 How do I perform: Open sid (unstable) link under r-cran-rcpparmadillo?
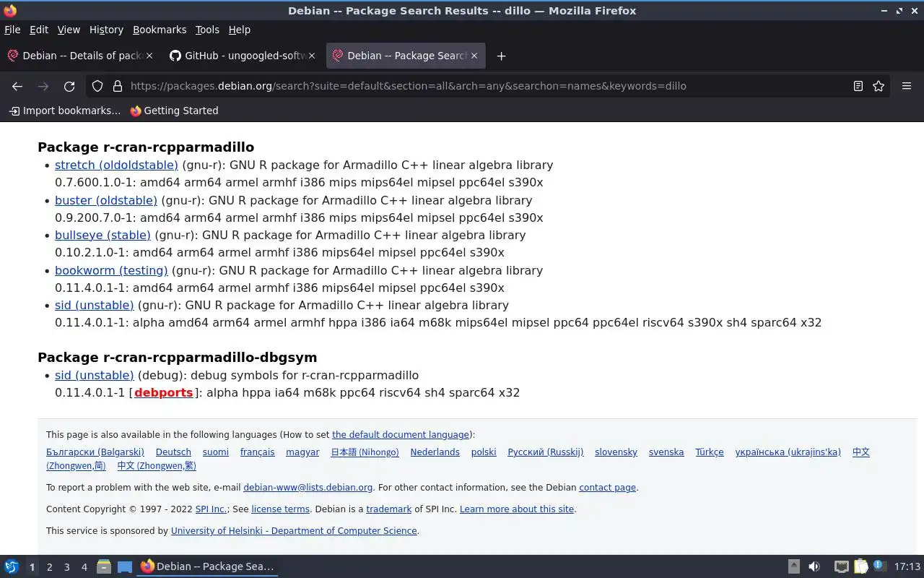tap(95, 305)
